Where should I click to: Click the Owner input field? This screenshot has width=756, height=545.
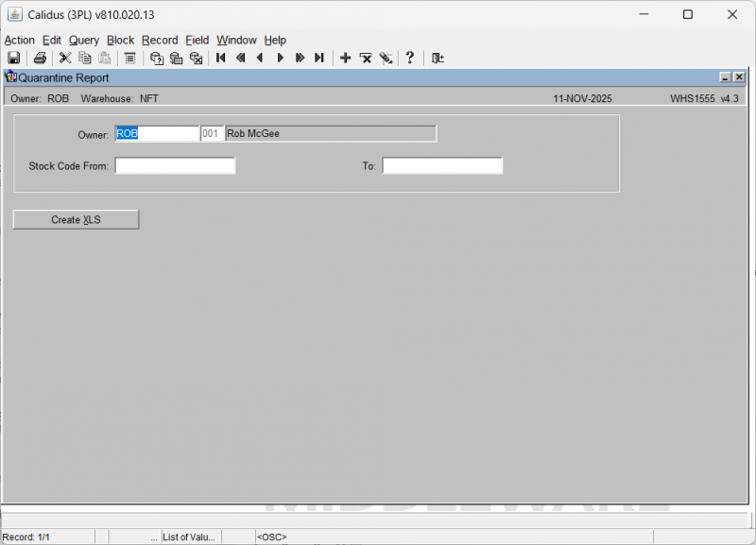pos(157,134)
